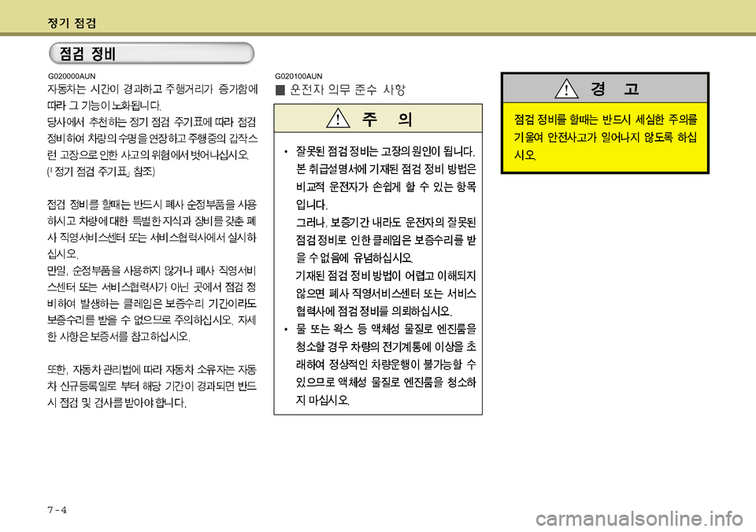Click the line 한 사항은 보증서를 참고하십시오
756x532 pixels.
click(119, 336)
